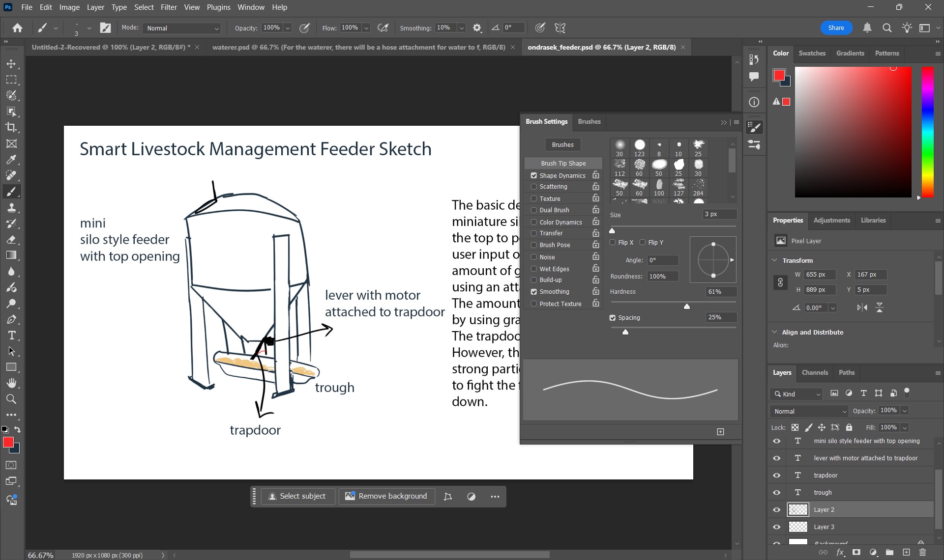
Task: Select the Path Selection tool
Action: point(11,351)
